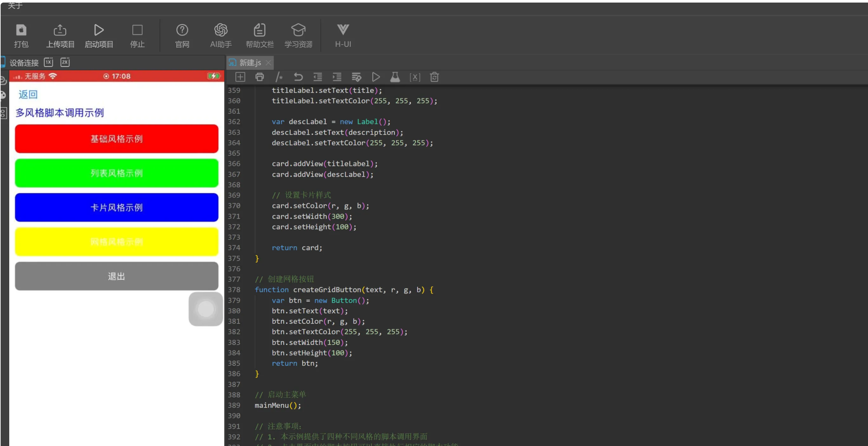Image resolution: width=868 pixels, height=446 pixels.
Task: Tap the blue 卡片风格示例 button
Action: pos(117,207)
